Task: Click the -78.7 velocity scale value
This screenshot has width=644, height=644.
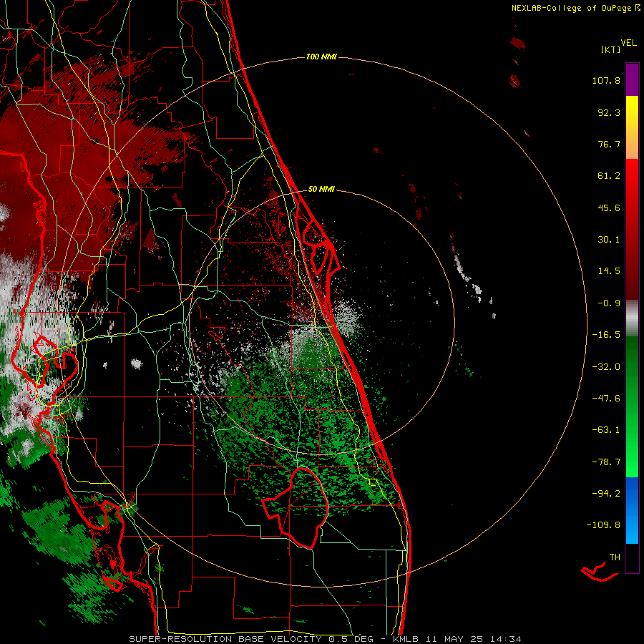Action: [606, 462]
